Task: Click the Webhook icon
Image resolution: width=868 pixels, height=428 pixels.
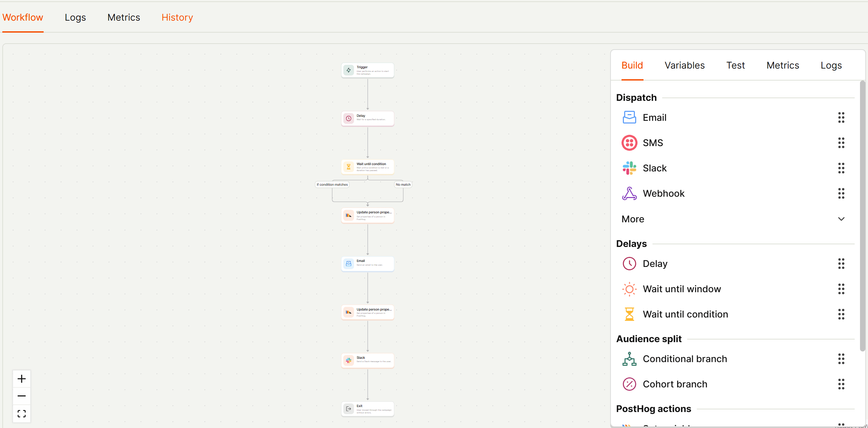Action: pos(629,193)
